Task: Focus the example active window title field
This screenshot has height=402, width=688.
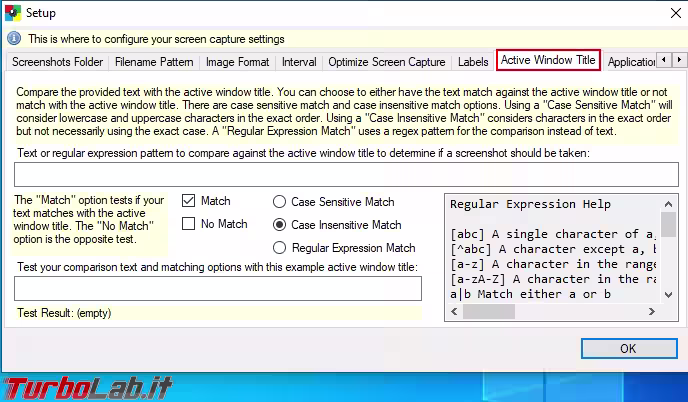Action: click(x=218, y=288)
